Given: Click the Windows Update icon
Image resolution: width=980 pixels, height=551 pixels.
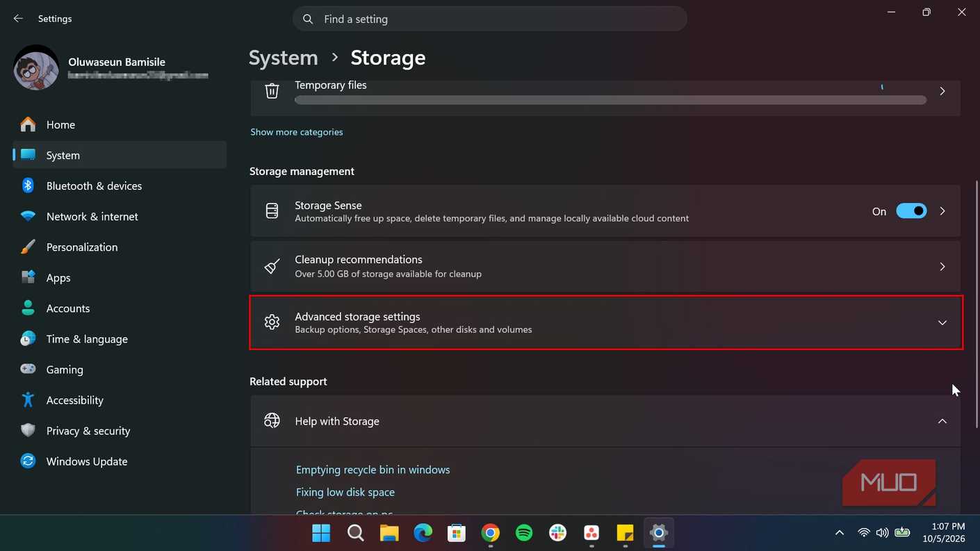Looking at the screenshot, I should [x=28, y=461].
